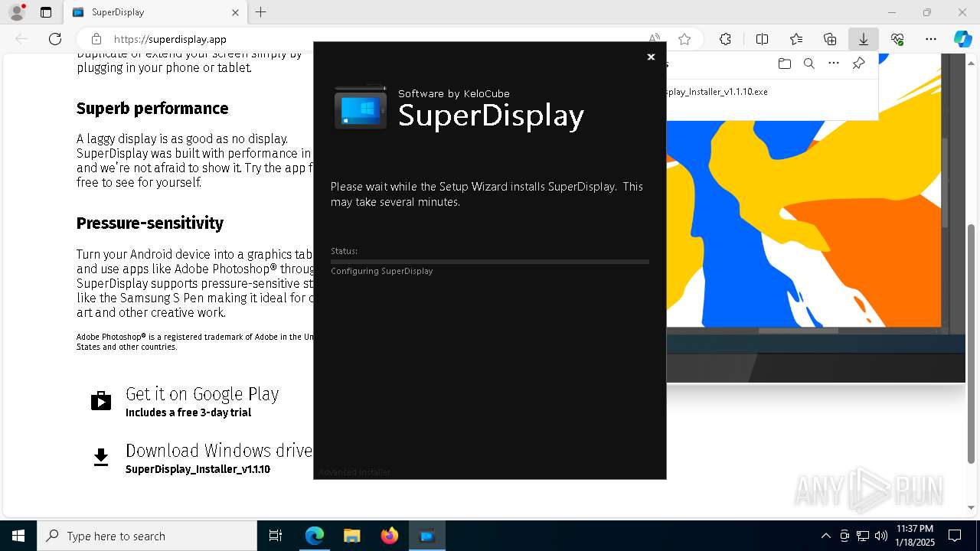980x551 pixels.
Task: Toggle the Downloads toolbar button
Action: click(864, 39)
